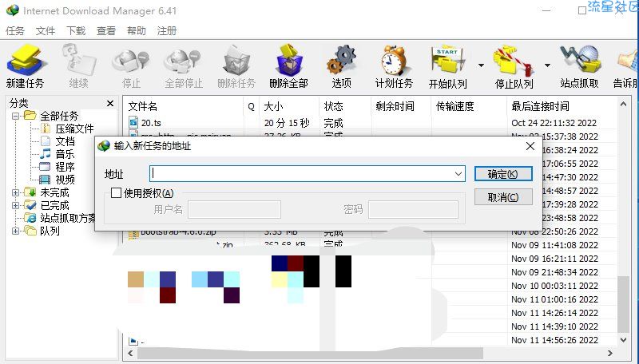Open the 帮助 menu
The image size is (639, 364).
coord(136,31)
